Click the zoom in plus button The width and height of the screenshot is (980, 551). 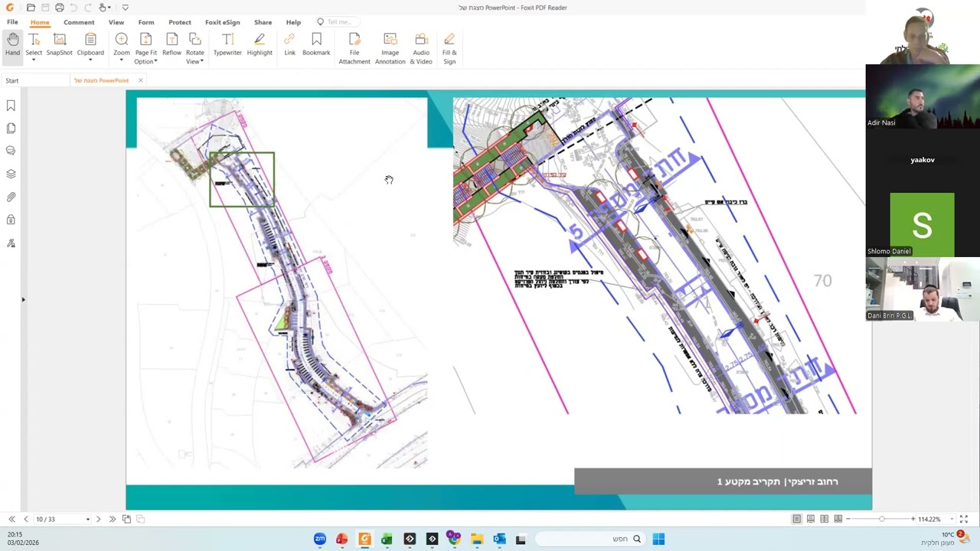coord(913,519)
